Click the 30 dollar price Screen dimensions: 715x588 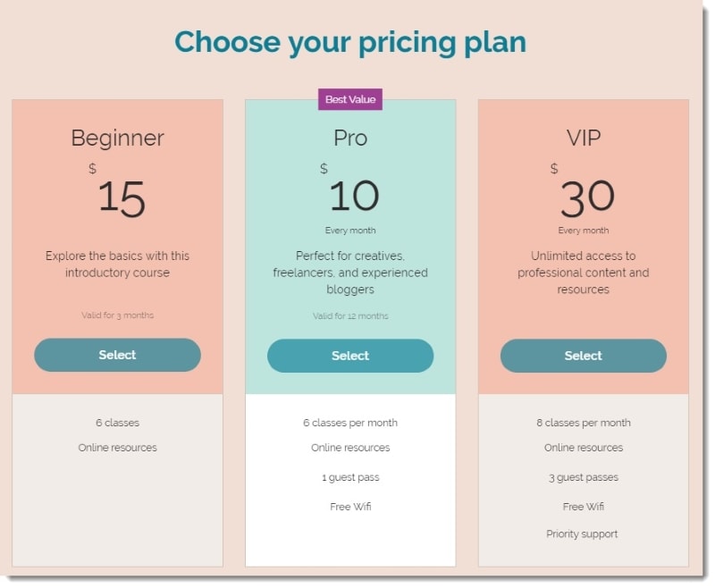pyautogui.click(x=587, y=197)
